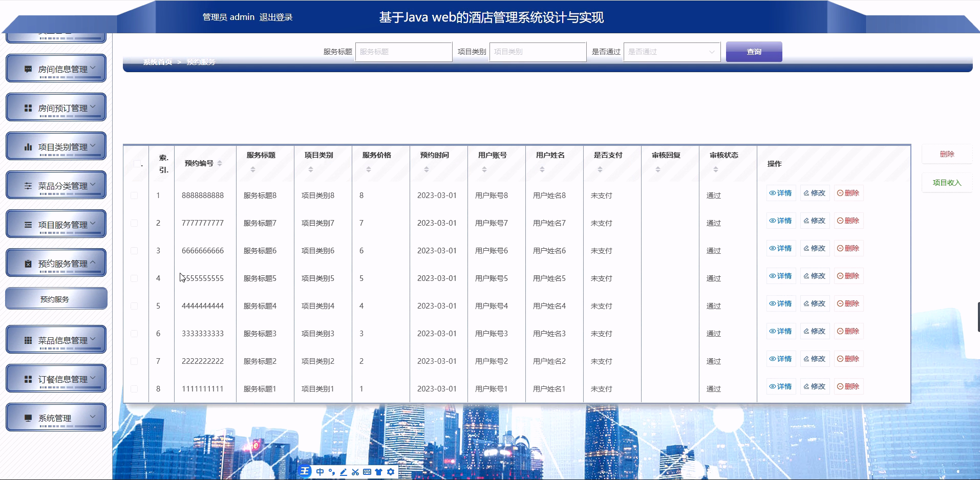Click the bar chart icon beside 项目类别管理
The width and height of the screenshot is (980, 480).
point(29,145)
